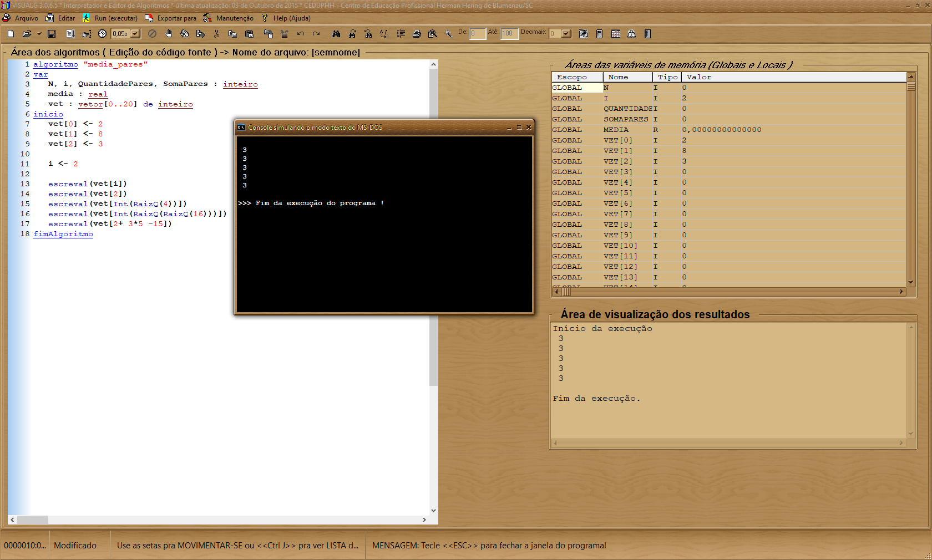This screenshot has width=932, height=560.
Task: Click the Nome column header
Action: tap(627, 77)
